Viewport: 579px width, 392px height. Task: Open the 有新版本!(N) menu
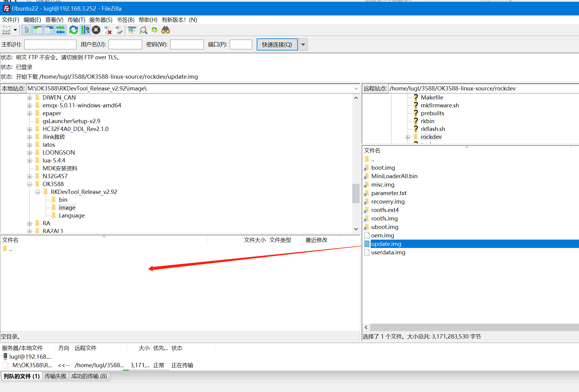179,20
